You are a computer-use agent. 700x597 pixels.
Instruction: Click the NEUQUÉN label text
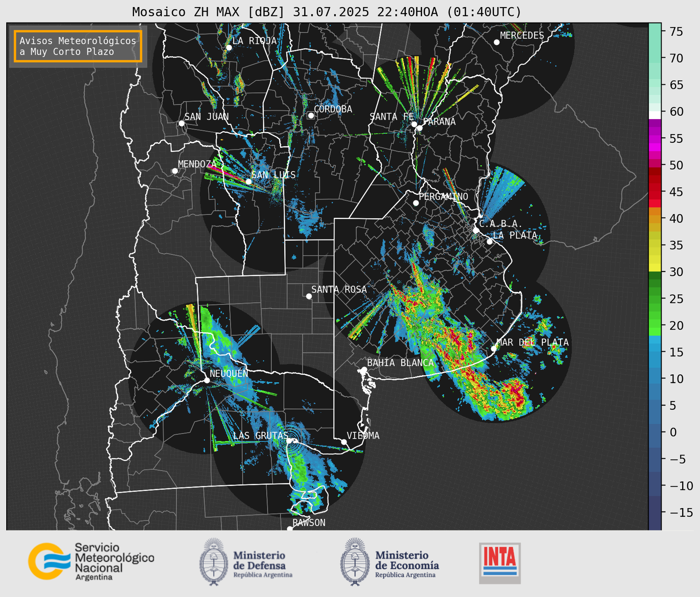[229, 373]
